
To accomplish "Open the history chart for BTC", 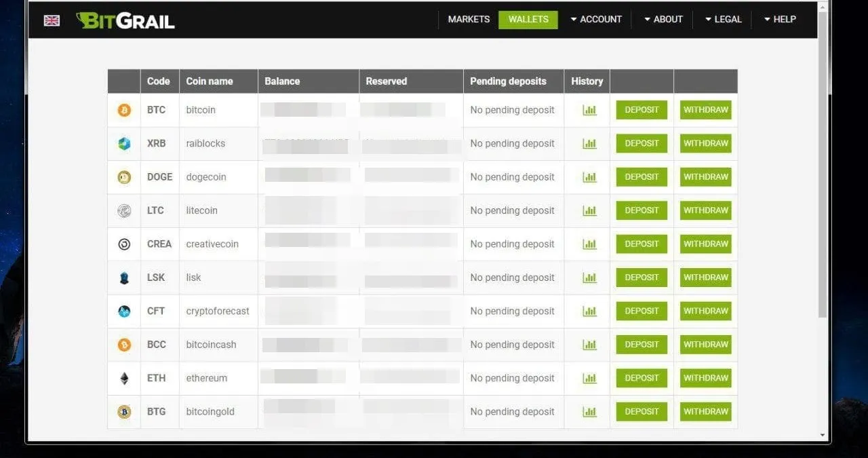I will click(x=589, y=110).
